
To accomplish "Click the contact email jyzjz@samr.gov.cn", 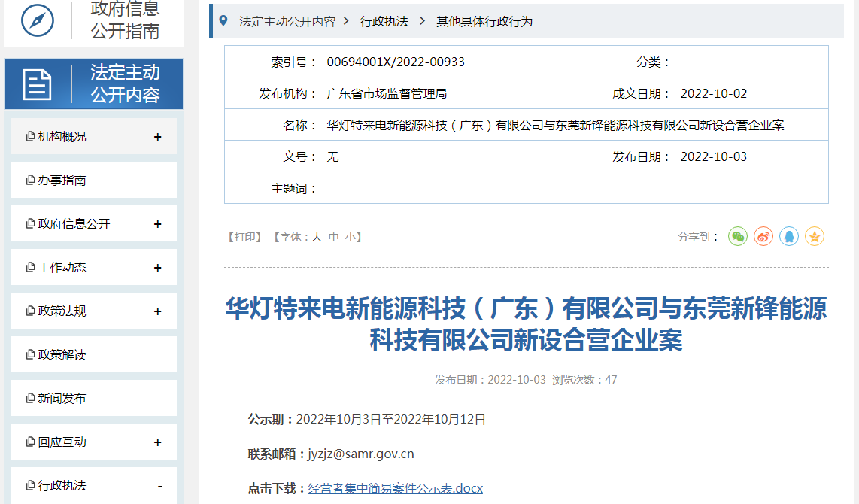I will 360,454.
